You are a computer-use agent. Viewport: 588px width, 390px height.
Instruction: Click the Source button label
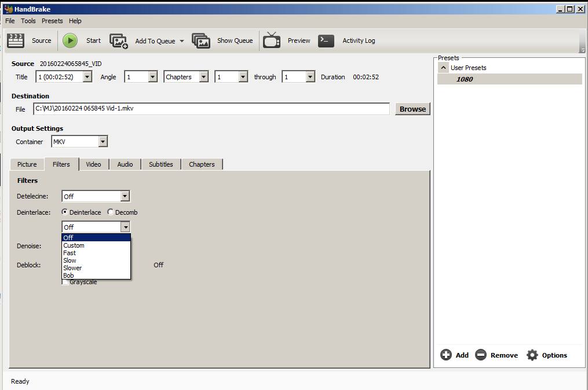(x=41, y=41)
